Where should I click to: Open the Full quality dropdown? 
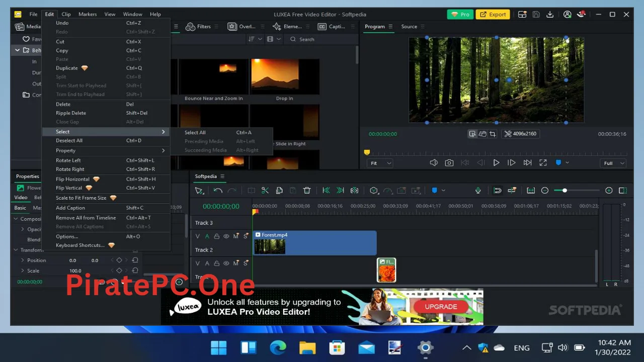click(x=614, y=163)
